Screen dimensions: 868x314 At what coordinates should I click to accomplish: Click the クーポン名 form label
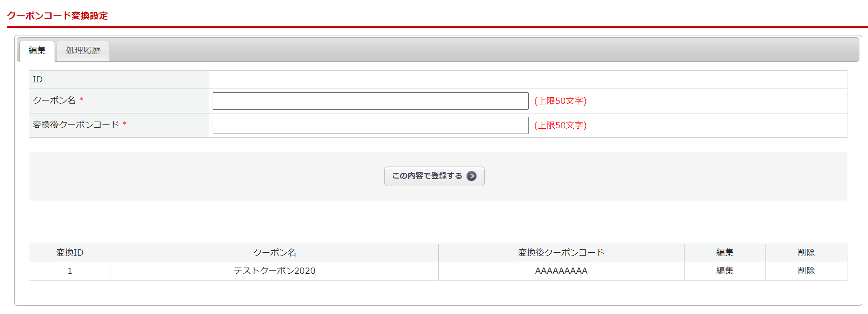[x=54, y=101]
